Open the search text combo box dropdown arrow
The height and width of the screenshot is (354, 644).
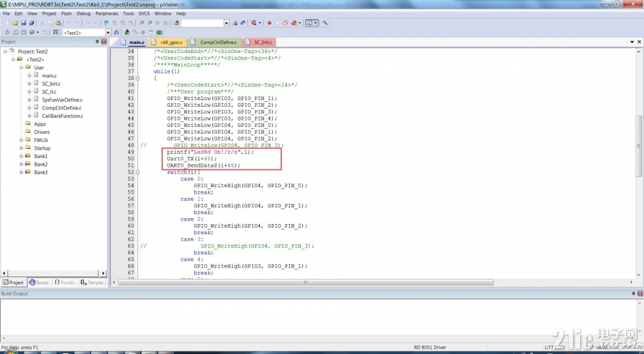[x=227, y=23]
